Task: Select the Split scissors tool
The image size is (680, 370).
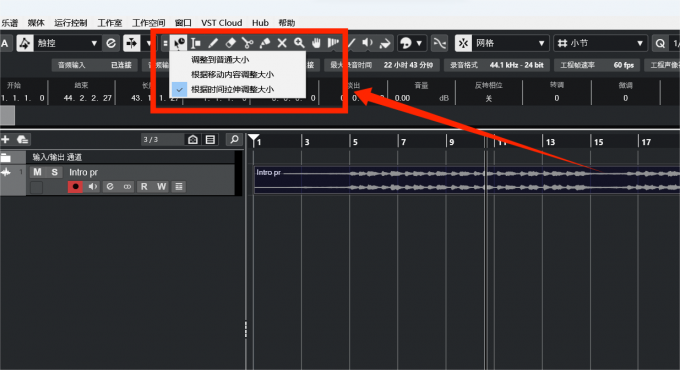Action: (x=247, y=43)
